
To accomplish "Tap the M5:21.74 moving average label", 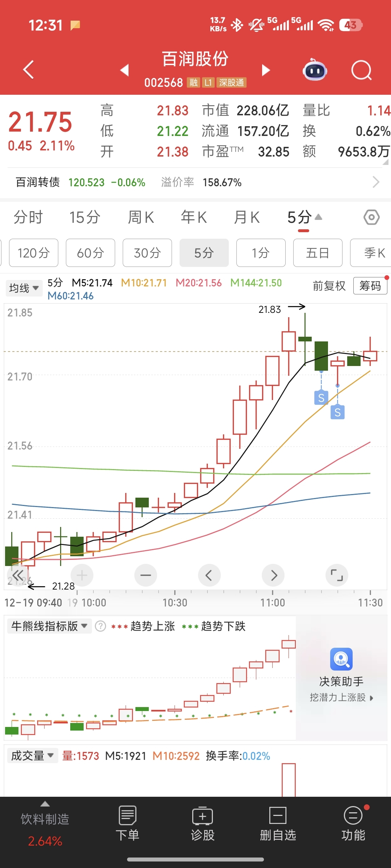I will [92, 283].
